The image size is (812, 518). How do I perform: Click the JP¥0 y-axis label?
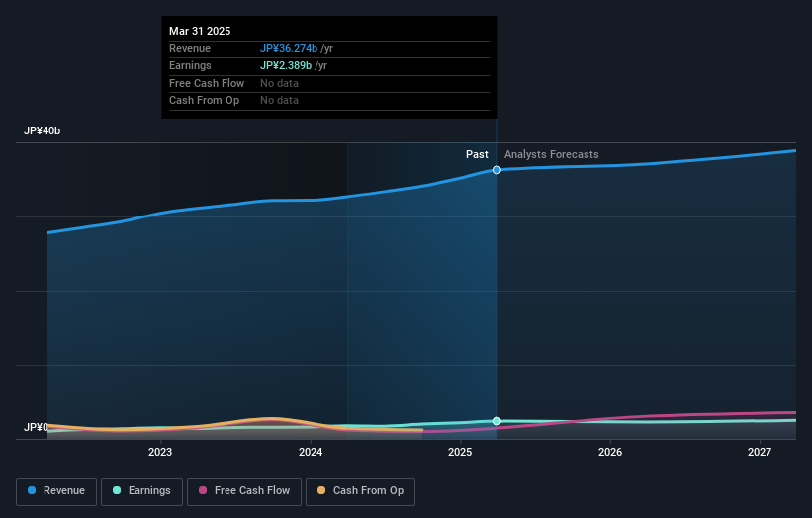click(x=36, y=427)
